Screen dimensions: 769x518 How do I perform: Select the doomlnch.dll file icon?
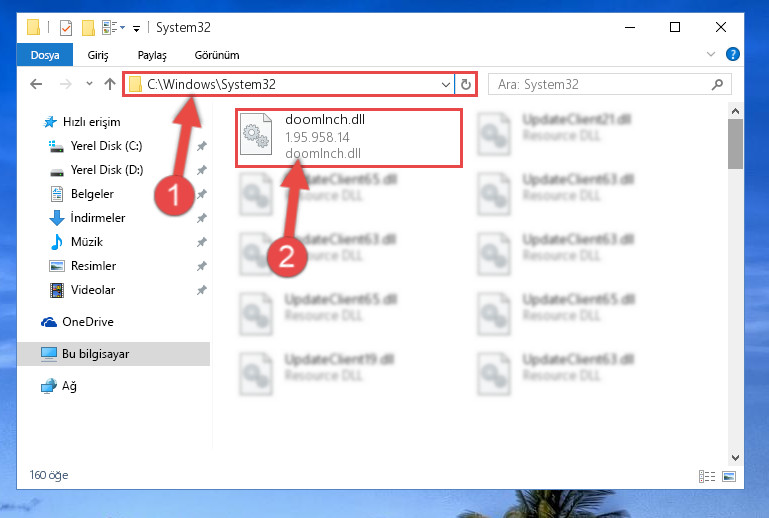click(x=256, y=133)
